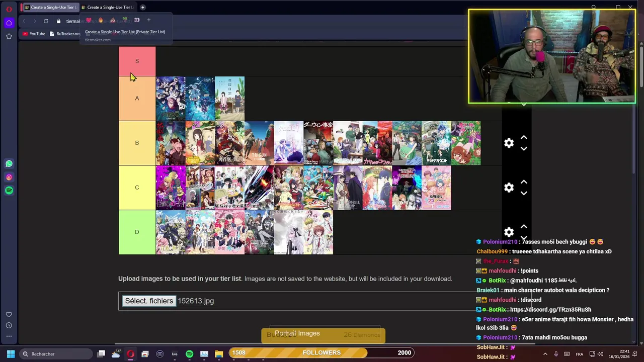Screen dimensions: 644x362
Task: Open the RuTracker.org bookmark
Action: click(x=65, y=34)
